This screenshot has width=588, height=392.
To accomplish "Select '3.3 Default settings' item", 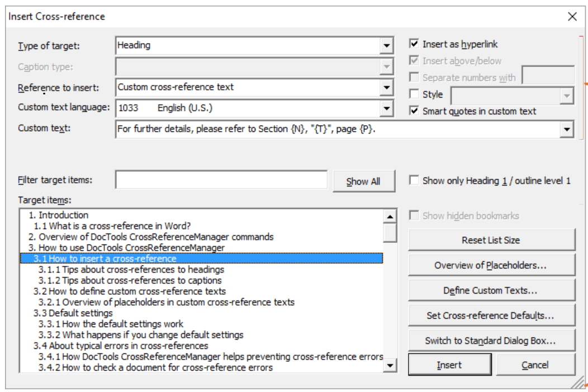I will pos(201,313).
